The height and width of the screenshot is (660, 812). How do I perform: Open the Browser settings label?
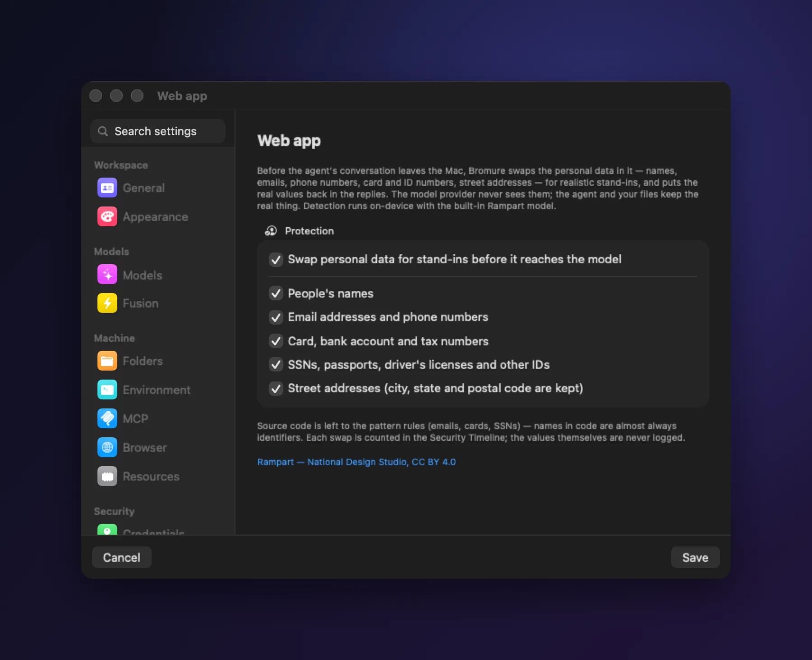pos(145,448)
